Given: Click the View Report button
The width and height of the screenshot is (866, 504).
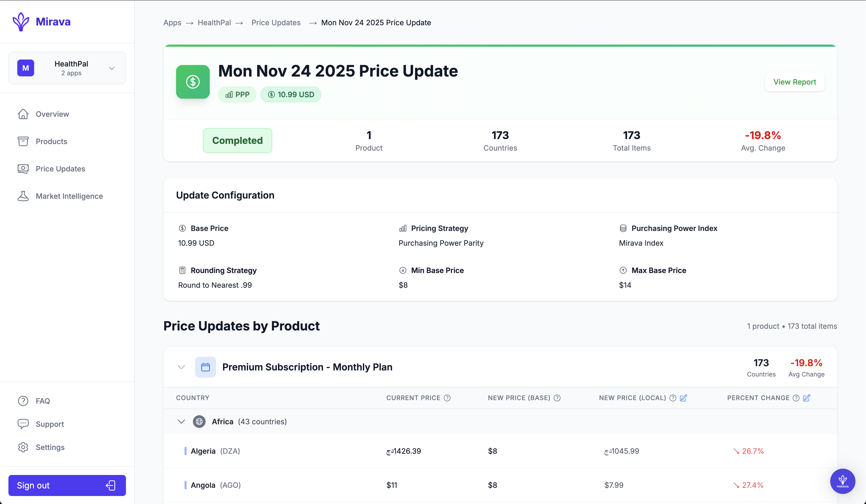Looking at the screenshot, I should [794, 82].
